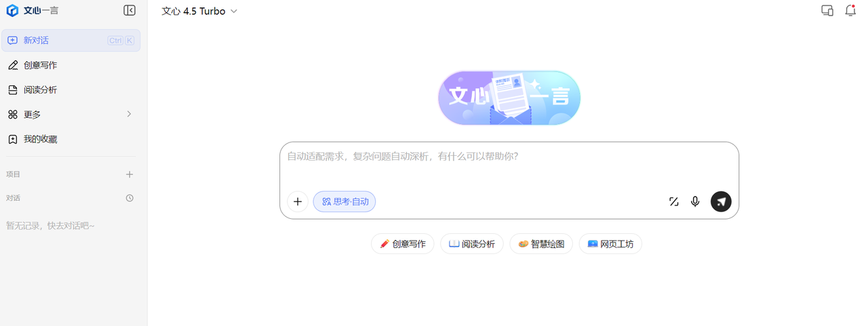Click the prompt optimize wand icon
The height and width of the screenshot is (326, 868).
tap(673, 201)
